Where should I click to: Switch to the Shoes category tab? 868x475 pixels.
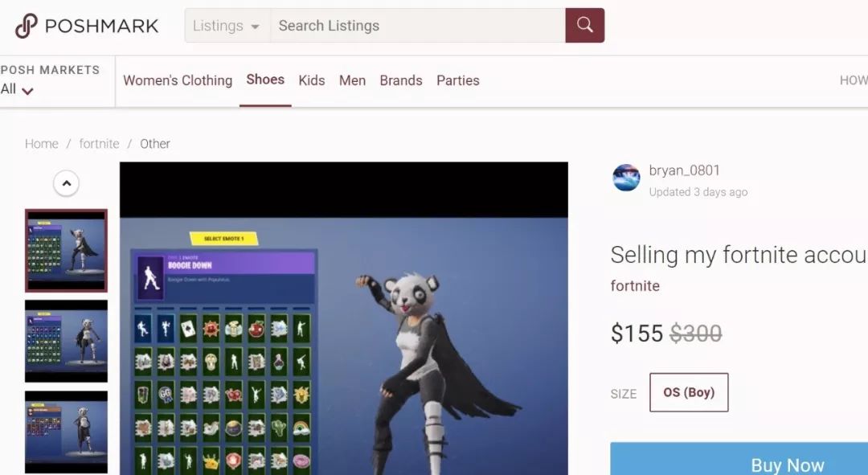(265, 80)
